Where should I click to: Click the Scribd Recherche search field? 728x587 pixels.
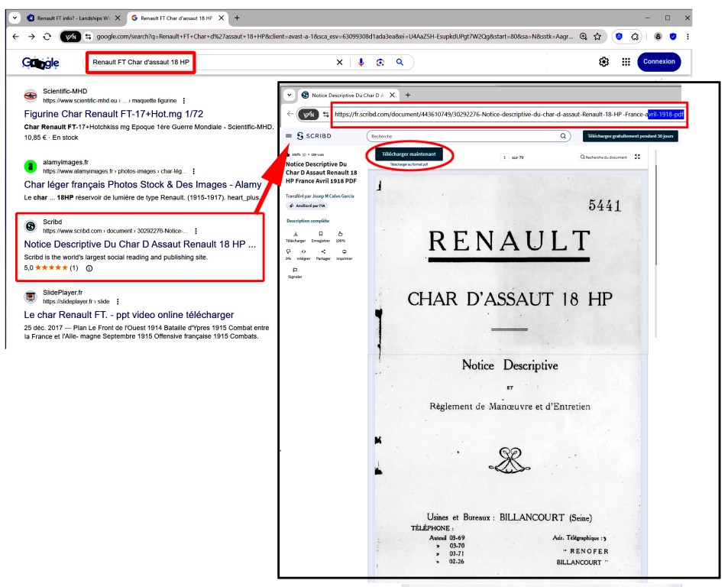coord(468,136)
